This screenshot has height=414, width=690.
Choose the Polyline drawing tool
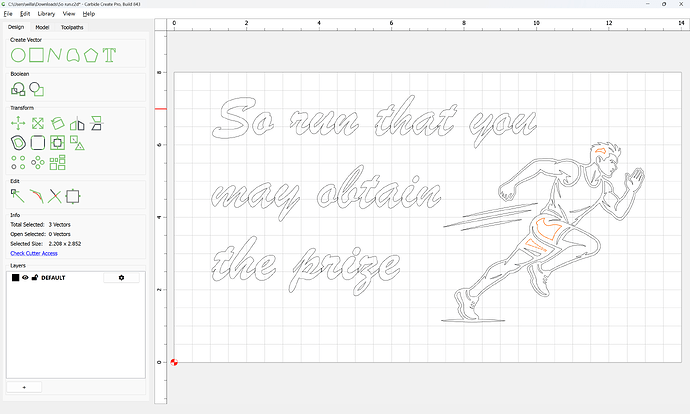[x=55, y=54]
